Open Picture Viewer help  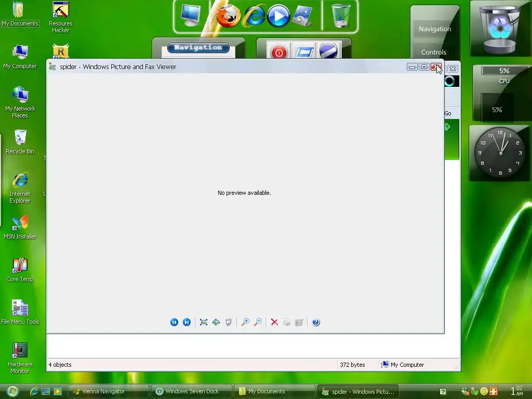click(x=316, y=322)
